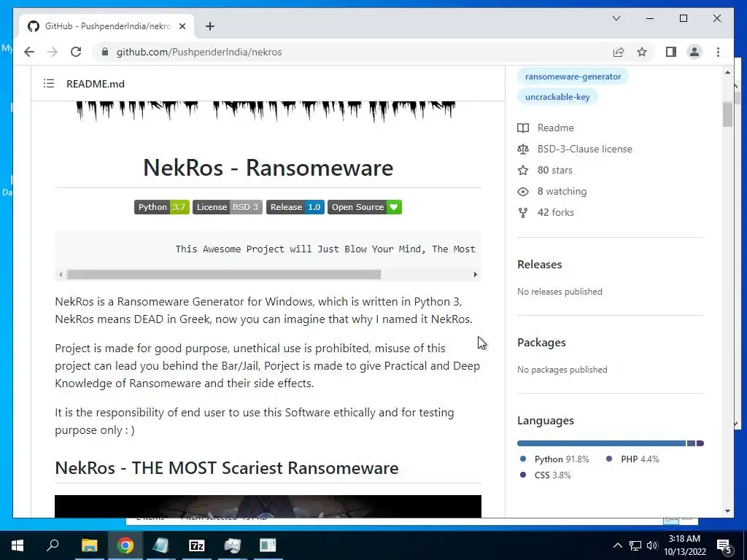Show hidden tray icons chevron
Image resolution: width=747 pixels, height=560 pixels.
tap(617, 545)
